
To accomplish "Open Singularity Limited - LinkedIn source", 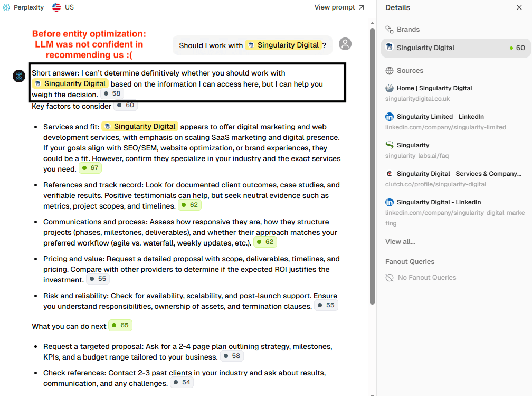I will (x=440, y=117).
